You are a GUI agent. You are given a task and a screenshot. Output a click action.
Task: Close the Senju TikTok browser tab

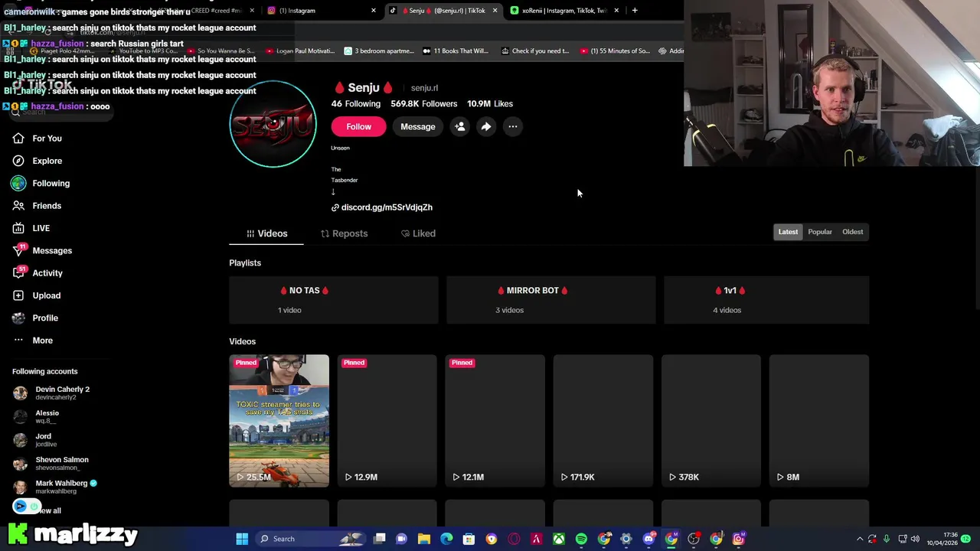coord(495,11)
